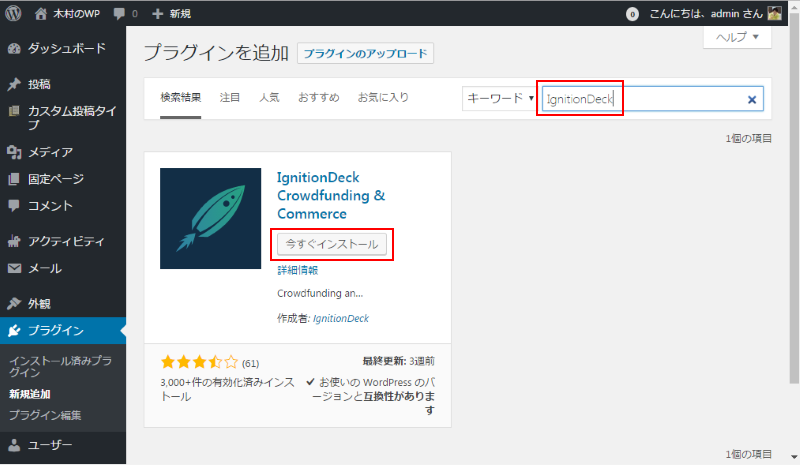Click the プラグイン plug icon
800x465 pixels.
coord(14,331)
